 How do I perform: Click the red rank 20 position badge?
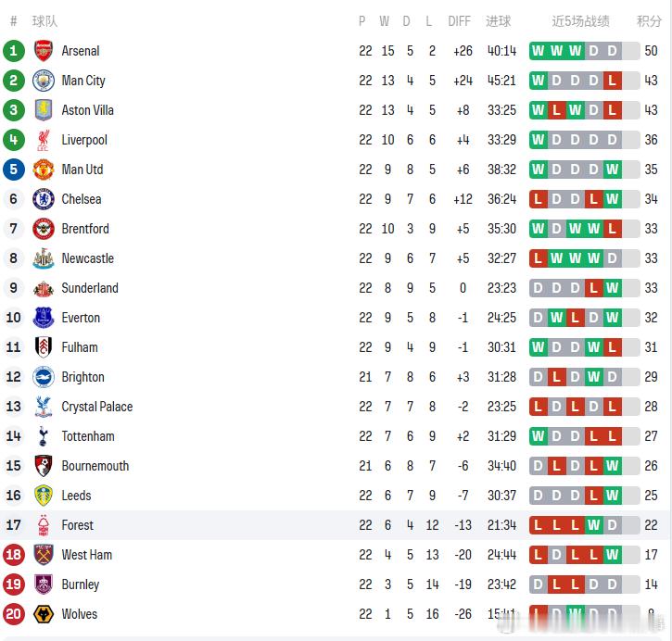[x=13, y=614]
